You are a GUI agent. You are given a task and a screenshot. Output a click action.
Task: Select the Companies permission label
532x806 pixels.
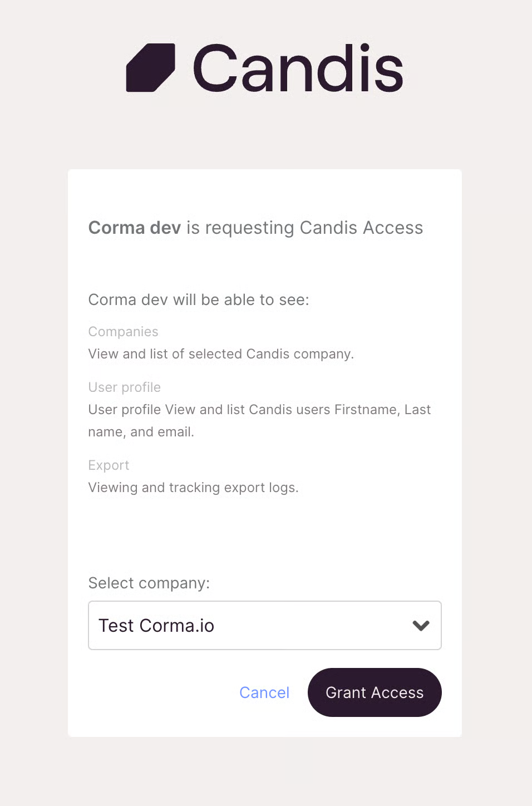click(x=123, y=332)
